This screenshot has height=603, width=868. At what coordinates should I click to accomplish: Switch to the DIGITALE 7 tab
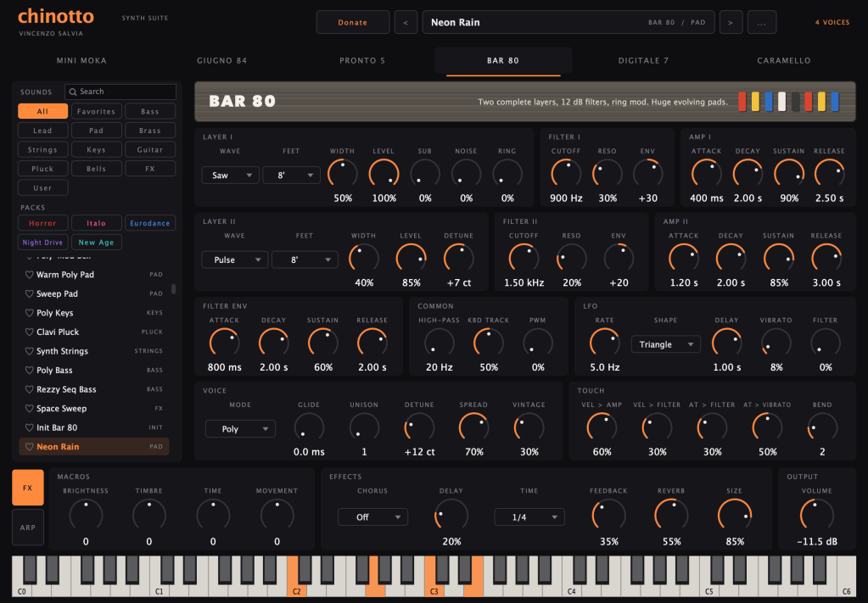[x=643, y=61]
